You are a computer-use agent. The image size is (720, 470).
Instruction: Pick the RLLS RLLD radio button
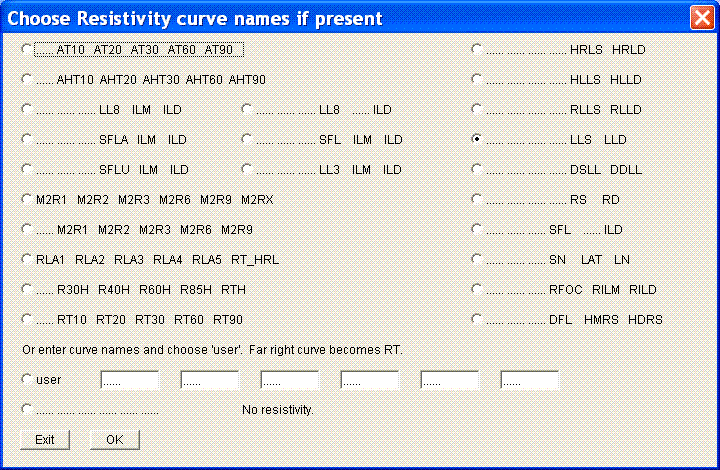tap(477, 109)
